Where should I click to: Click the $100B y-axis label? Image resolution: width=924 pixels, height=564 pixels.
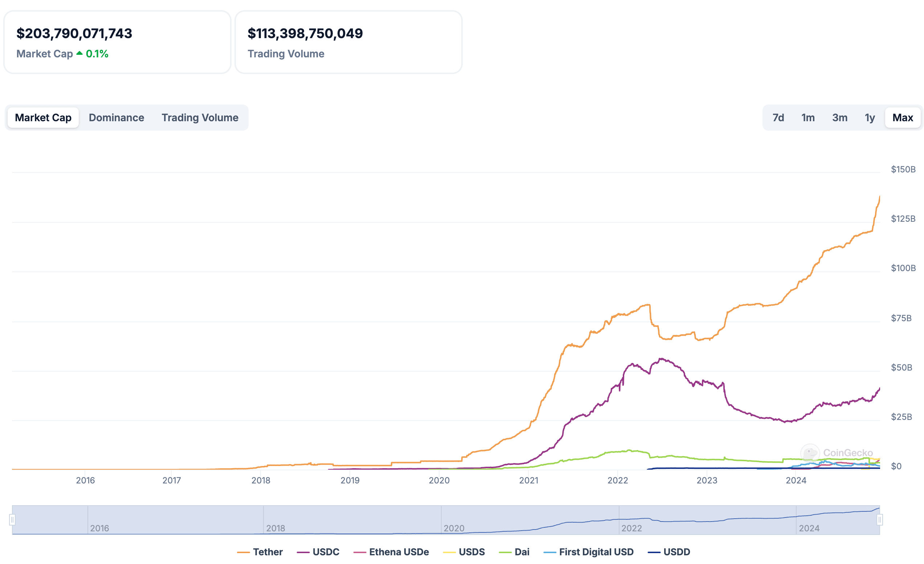coord(903,268)
